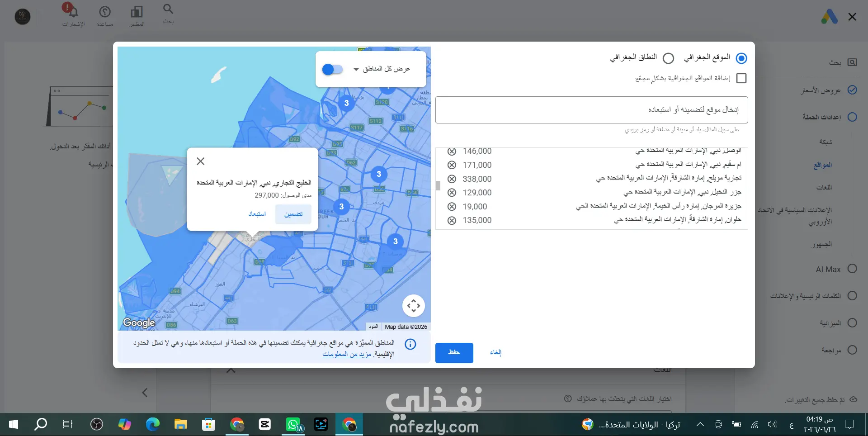Click the map cluster marker near S120
The image size is (868, 436).
[x=347, y=103]
